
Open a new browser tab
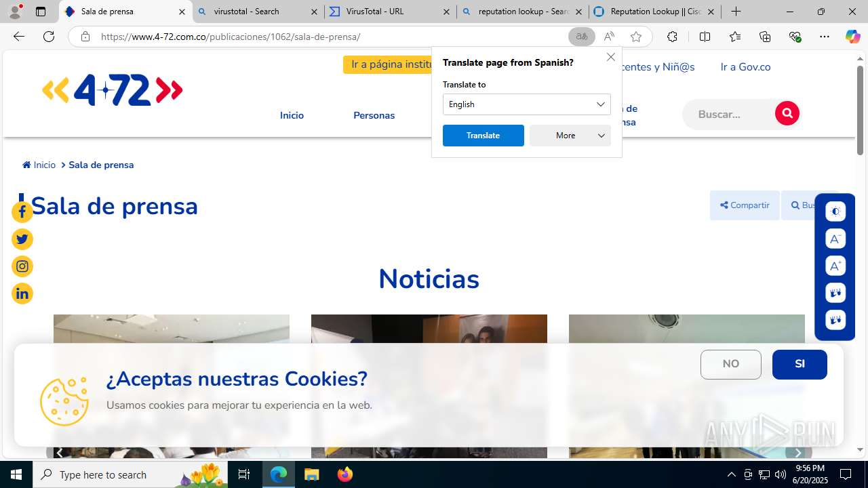(x=736, y=12)
